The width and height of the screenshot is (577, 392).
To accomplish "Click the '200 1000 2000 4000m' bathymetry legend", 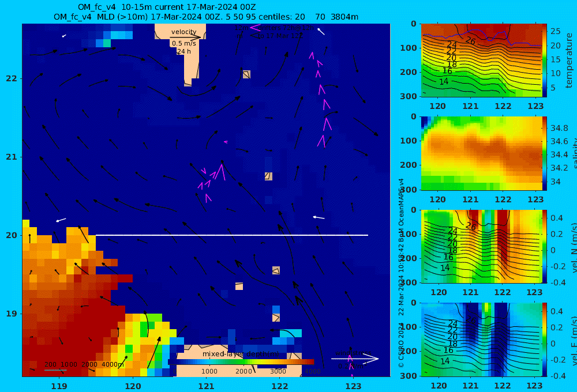I will (84, 364).
